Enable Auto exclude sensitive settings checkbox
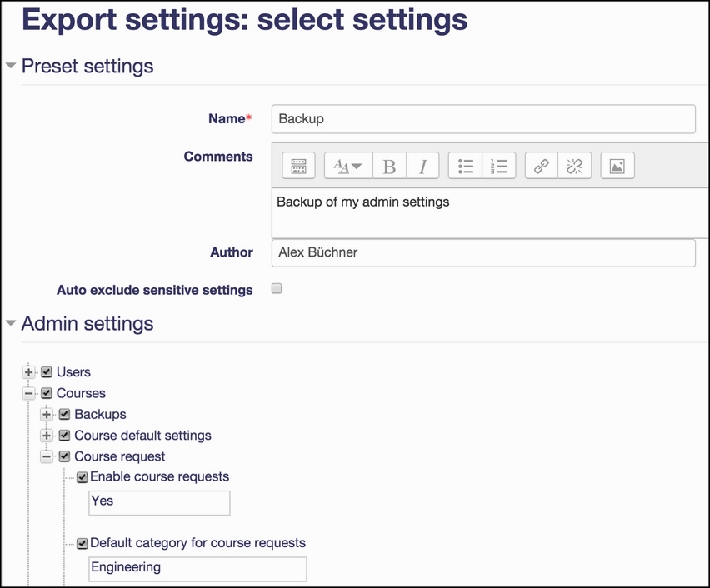Viewport: 710px width, 588px height. pyautogui.click(x=277, y=288)
